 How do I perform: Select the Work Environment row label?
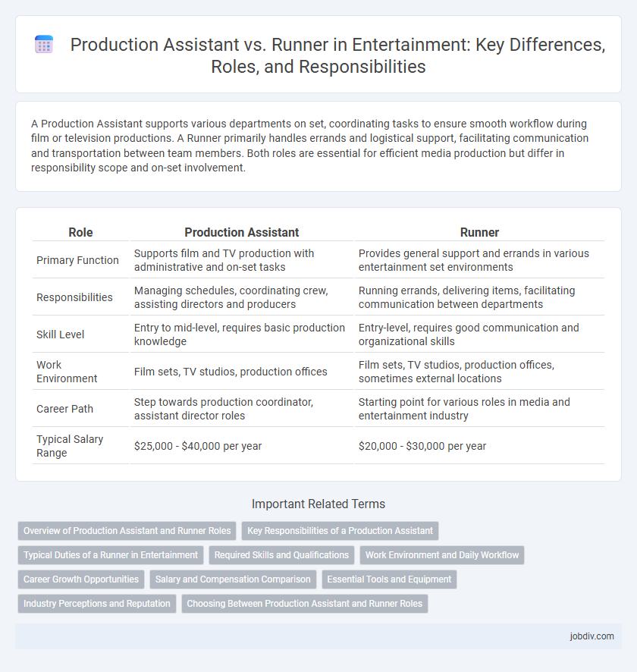tap(67, 372)
